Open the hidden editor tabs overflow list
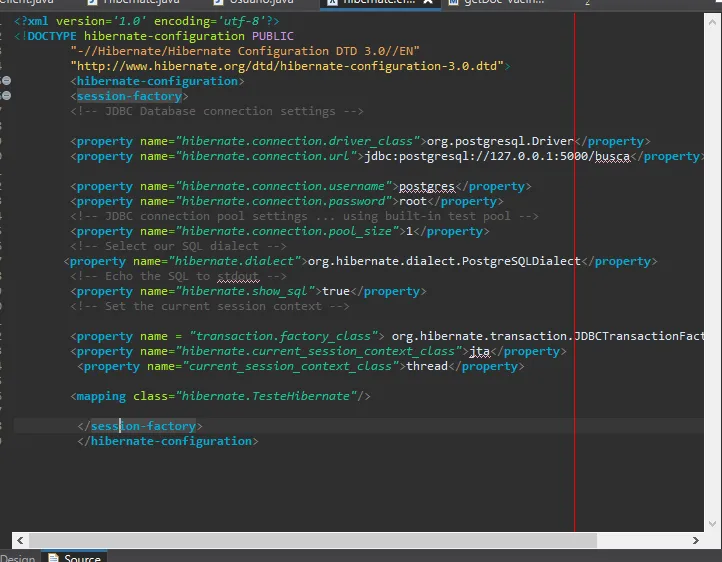This screenshot has height=562, width=722. [587, 4]
